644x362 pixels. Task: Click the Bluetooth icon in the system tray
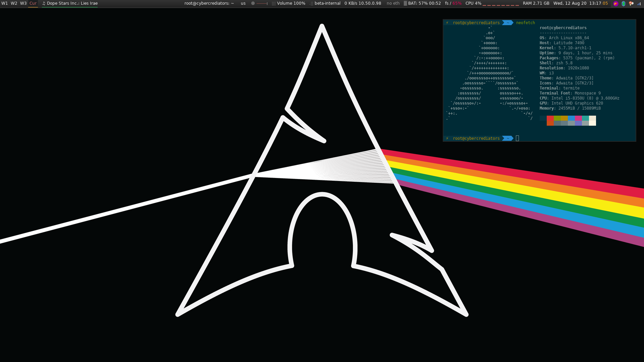pos(623,3)
